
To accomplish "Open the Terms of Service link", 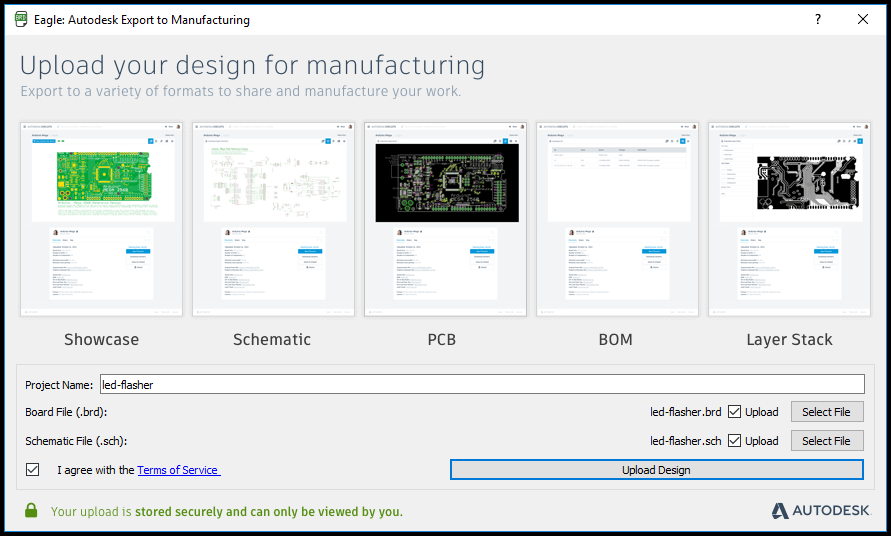I will (178, 470).
